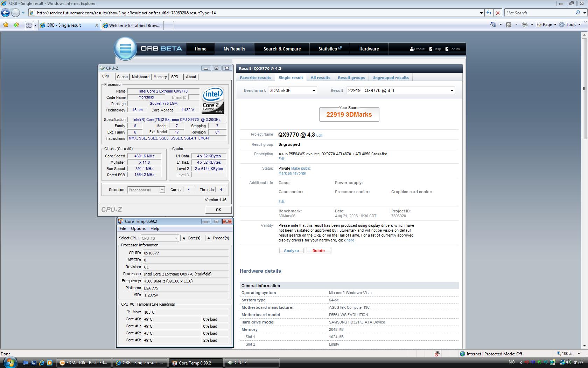Open the Tools menu
The height and width of the screenshot is (368, 588).
570,25
